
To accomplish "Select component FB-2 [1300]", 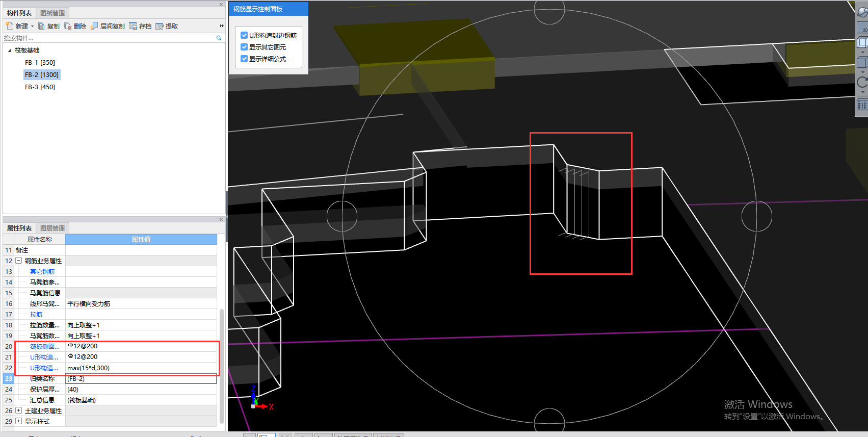I will tap(42, 75).
